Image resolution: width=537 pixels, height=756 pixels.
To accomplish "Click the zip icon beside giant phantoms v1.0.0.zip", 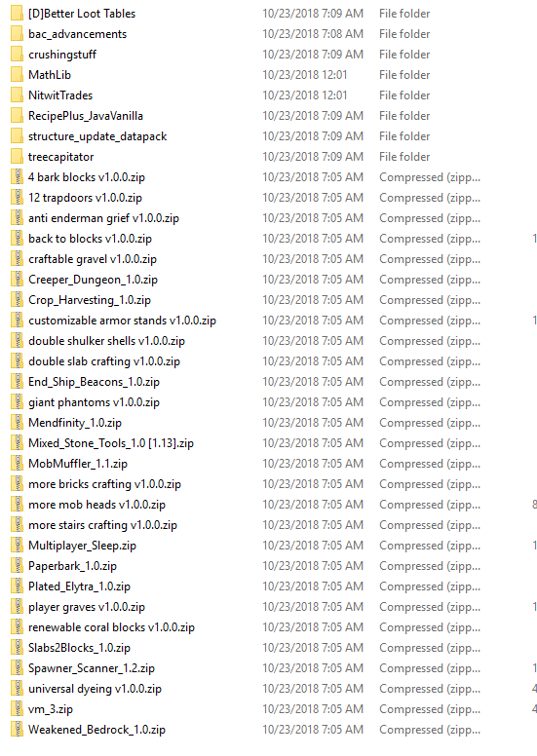I will pos(17,402).
